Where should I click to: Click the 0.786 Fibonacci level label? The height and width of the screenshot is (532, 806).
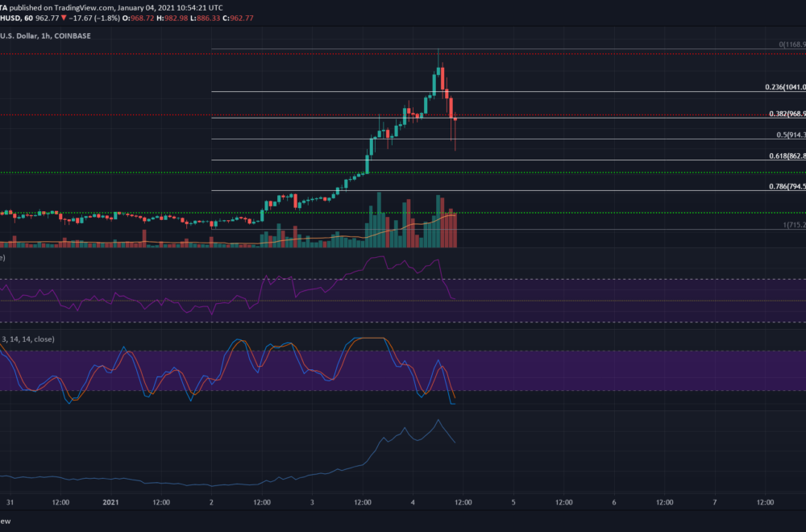coord(787,186)
